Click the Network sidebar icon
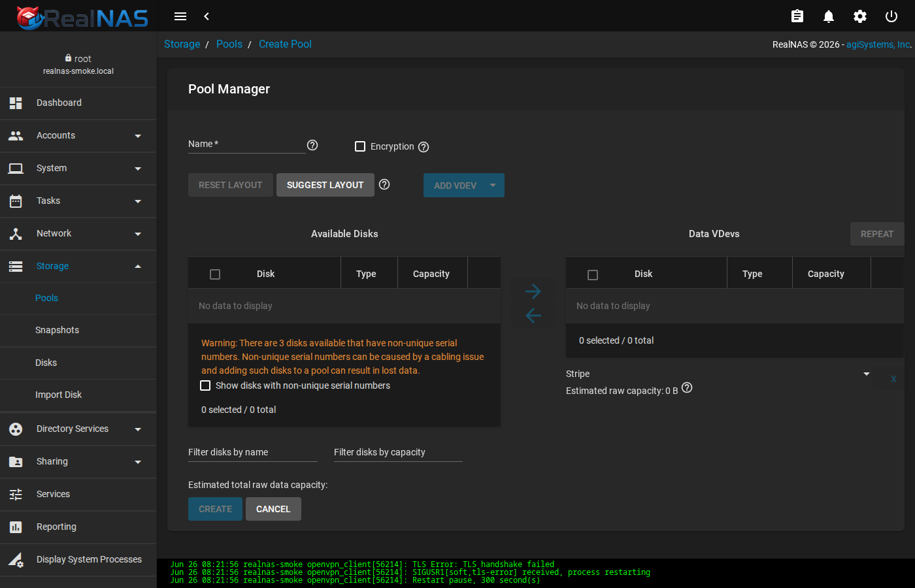The height and width of the screenshot is (588, 915). (x=16, y=233)
